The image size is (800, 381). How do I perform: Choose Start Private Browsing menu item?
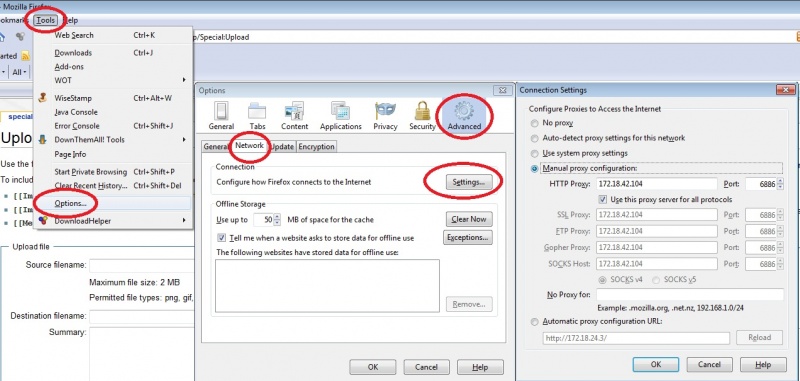click(x=91, y=172)
